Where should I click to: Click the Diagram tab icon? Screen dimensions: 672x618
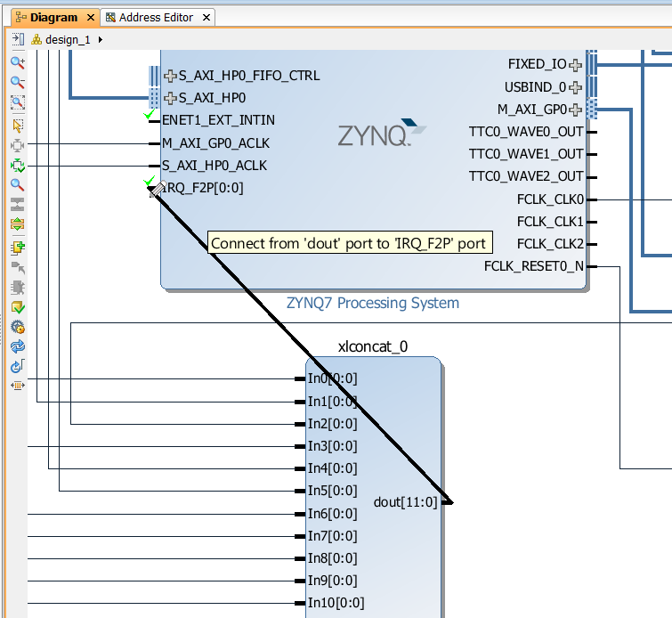20,17
